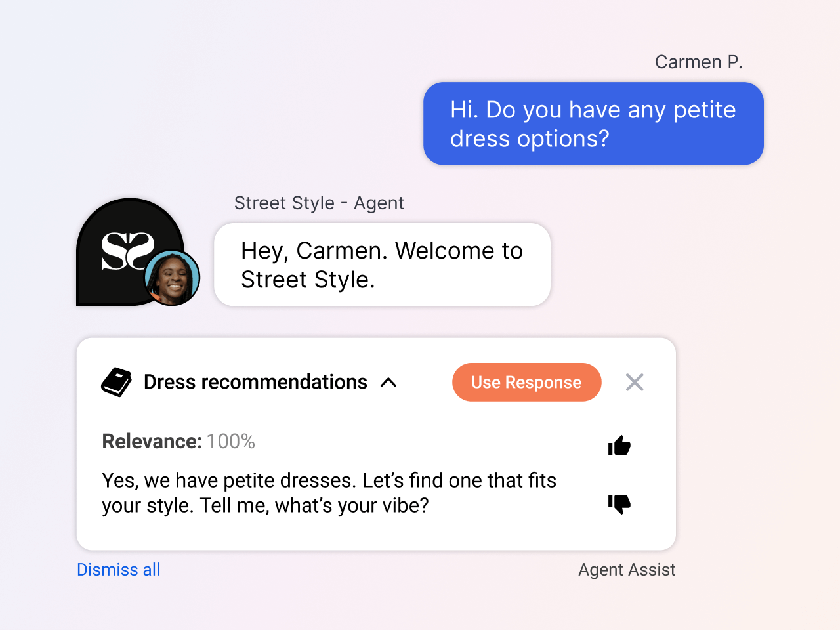Click the book icon beside Dress recommendations
Image resolution: width=840 pixels, height=630 pixels.
[117, 382]
